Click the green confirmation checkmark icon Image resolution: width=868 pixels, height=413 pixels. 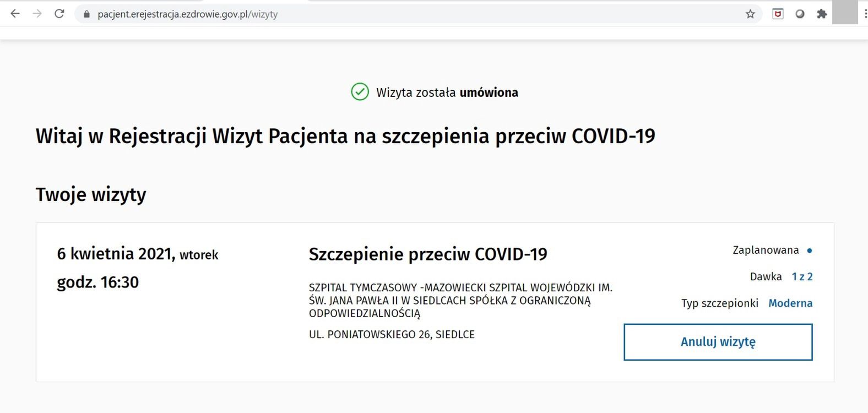(x=360, y=92)
